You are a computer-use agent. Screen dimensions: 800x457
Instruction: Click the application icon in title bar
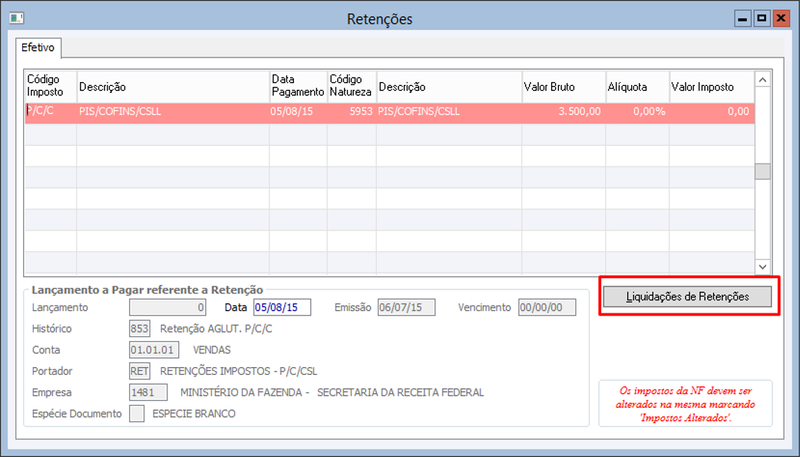16,18
